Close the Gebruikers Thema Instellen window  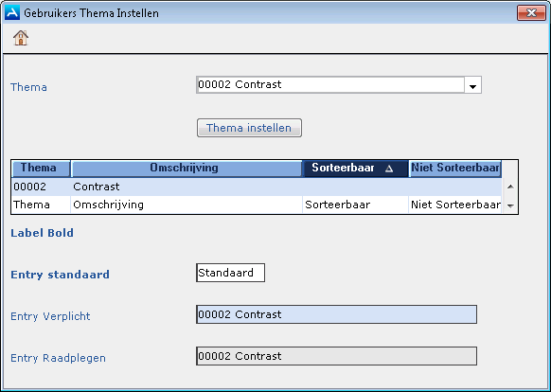(531, 13)
